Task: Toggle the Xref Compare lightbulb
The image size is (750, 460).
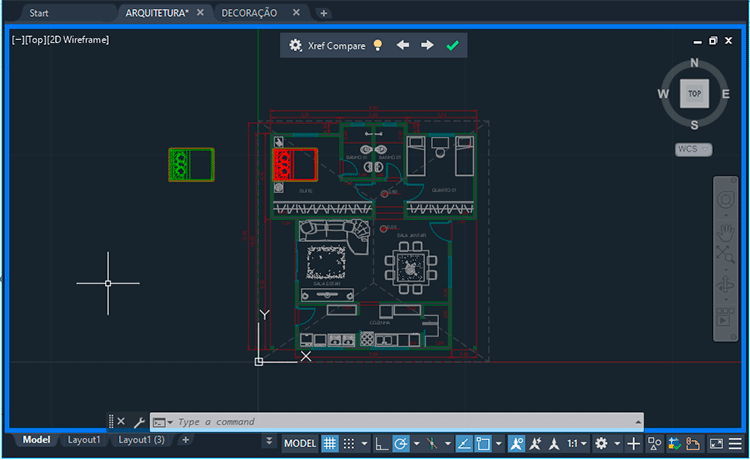Action: (378, 45)
